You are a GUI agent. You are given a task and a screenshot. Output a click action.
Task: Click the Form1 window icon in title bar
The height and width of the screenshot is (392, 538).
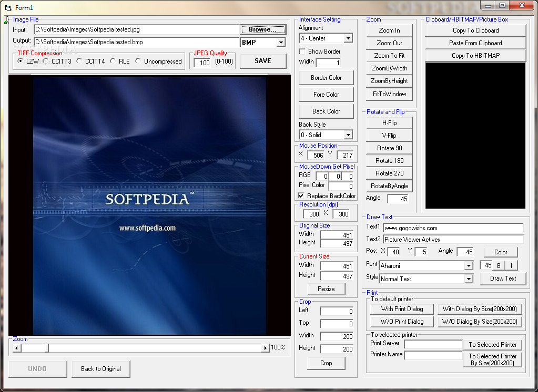pyautogui.click(x=7, y=7)
